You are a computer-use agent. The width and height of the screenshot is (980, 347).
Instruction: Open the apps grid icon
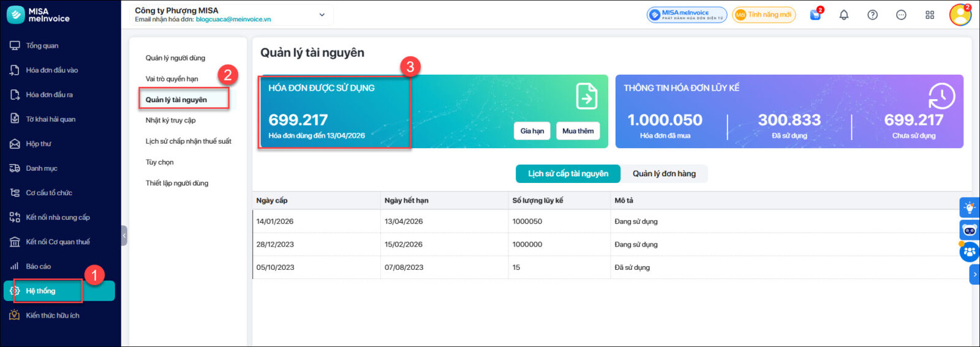930,15
